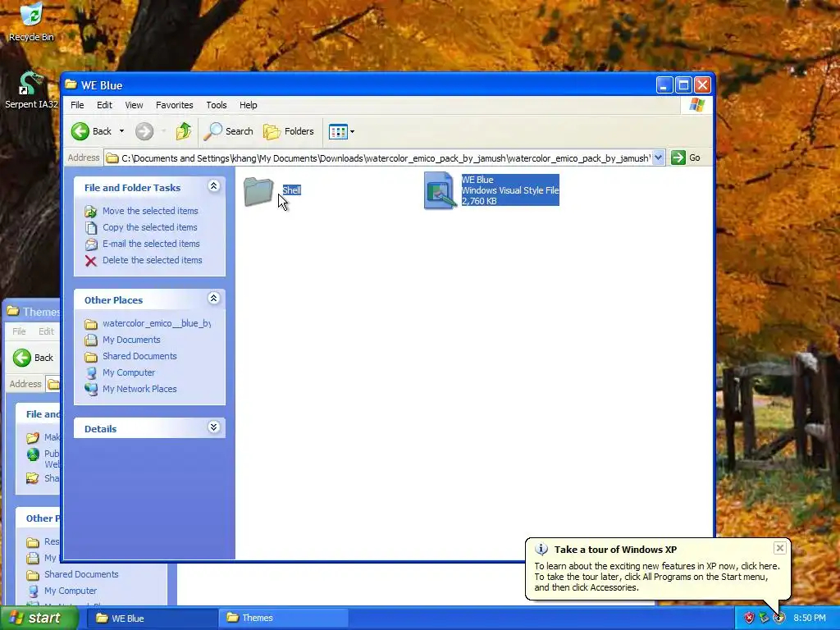This screenshot has height=630, width=840.
Task: Open My Computer in WE Blue window
Action: coord(129,373)
